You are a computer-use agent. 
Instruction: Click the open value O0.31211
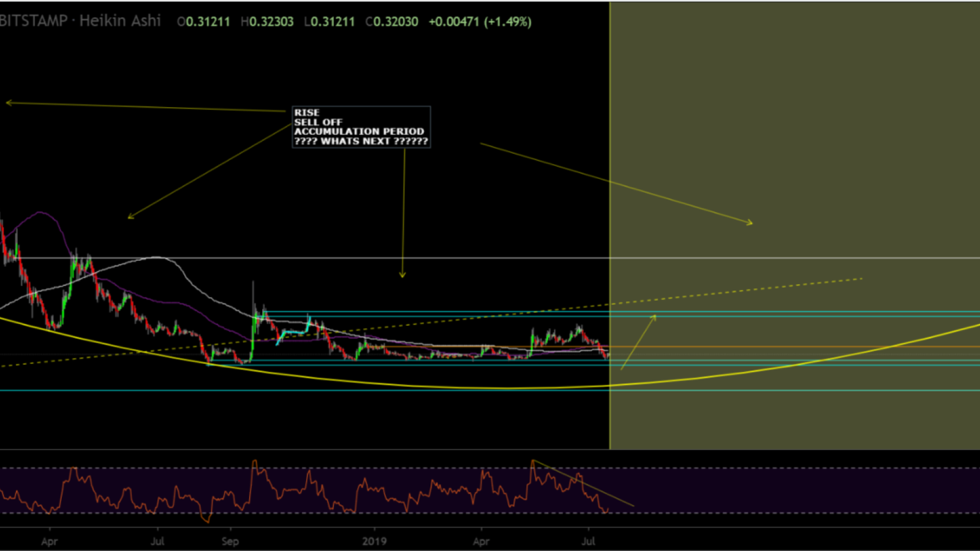click(x=203, y=21)
